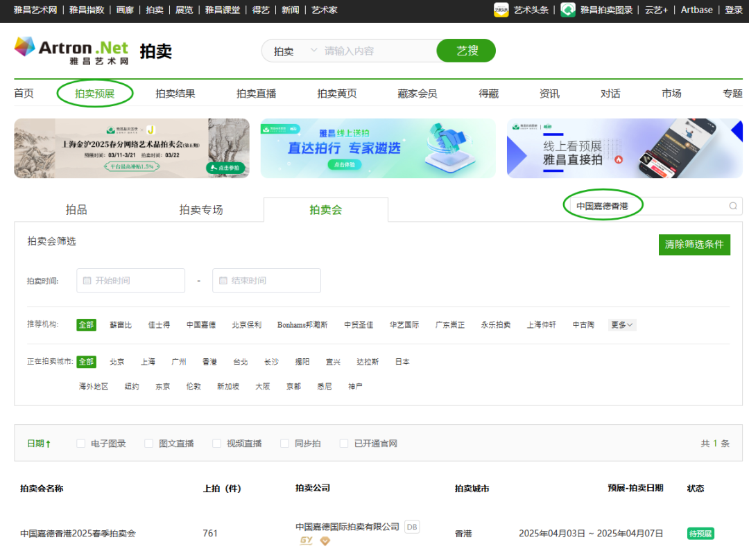This screenshot has width=749, height=560.
Task: Click the DB badge next to auction company
Action: (412, 527)
